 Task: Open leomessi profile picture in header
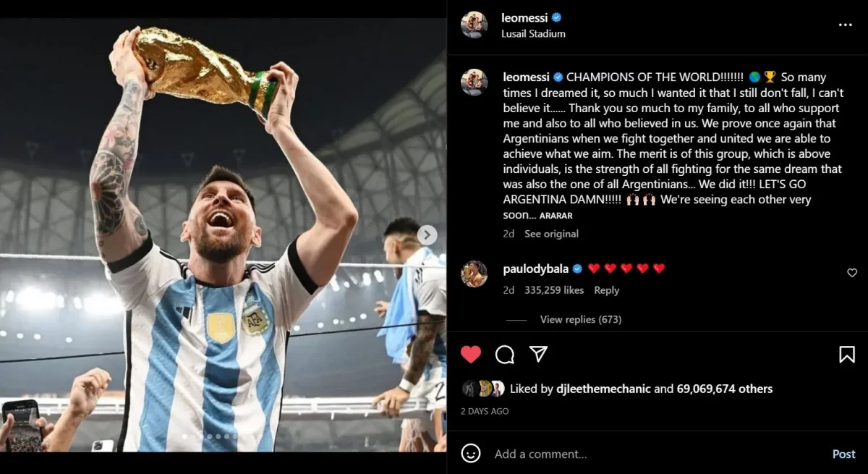(x=474, y=25)
